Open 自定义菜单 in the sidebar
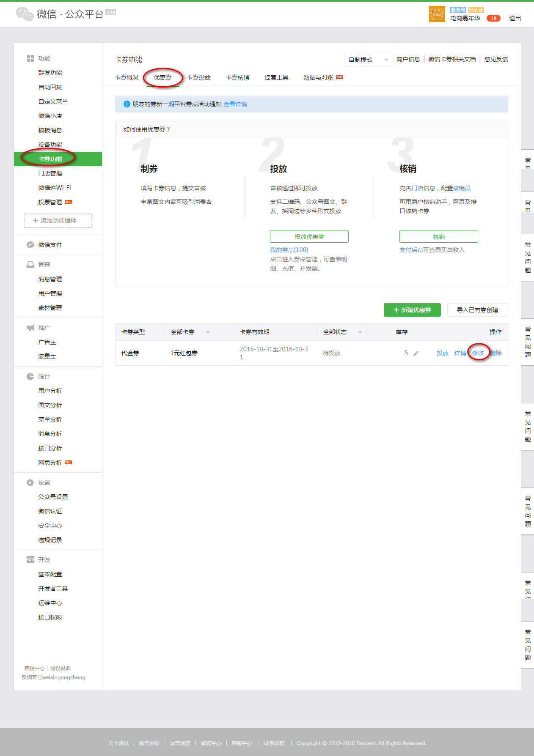The image size is (534, 756). click(53, 101)
